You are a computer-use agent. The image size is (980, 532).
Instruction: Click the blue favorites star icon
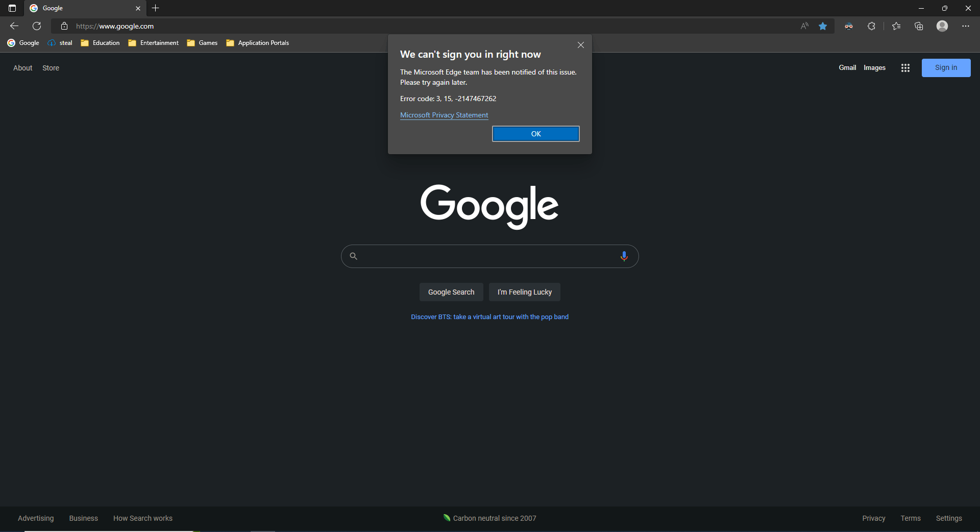point(823,26)
